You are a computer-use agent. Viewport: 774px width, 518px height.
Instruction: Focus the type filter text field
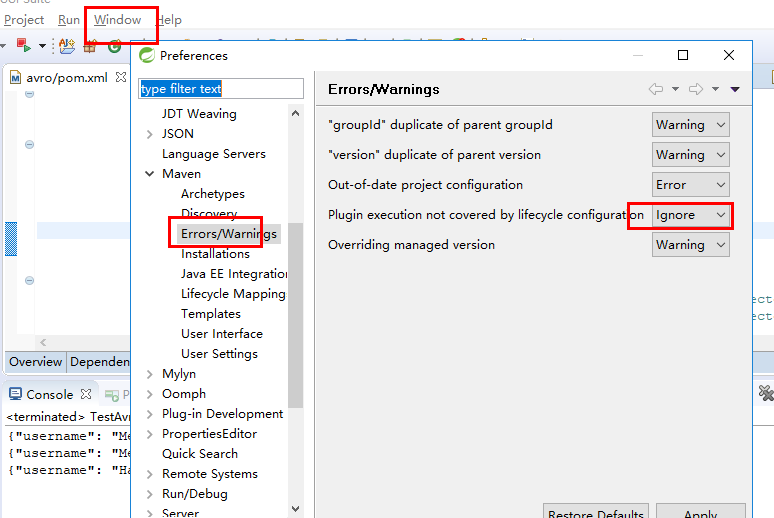click(x=221, y=89)
